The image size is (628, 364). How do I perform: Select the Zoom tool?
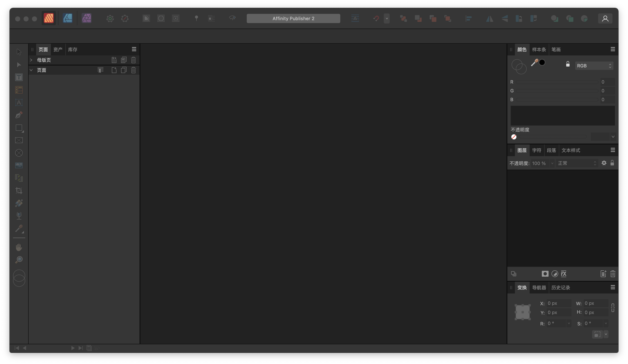[x=19, y=260]
